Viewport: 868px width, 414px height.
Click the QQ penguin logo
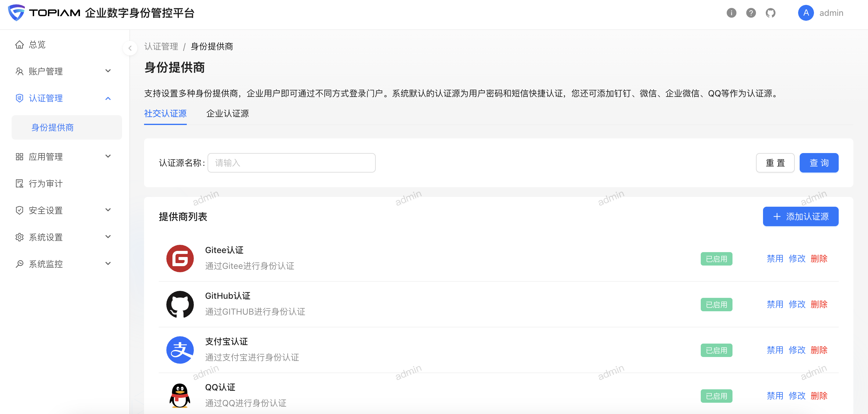[x=180, y=395]
